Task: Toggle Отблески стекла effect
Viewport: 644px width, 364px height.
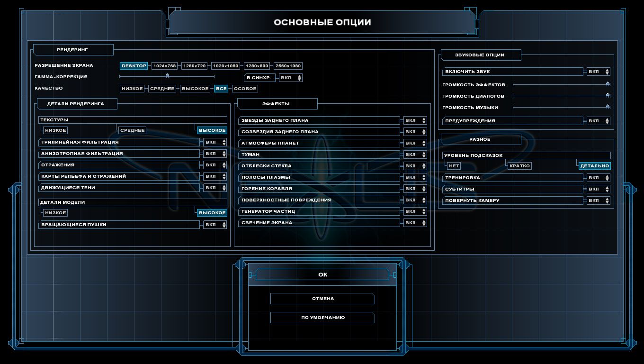Action: [415, 166]
